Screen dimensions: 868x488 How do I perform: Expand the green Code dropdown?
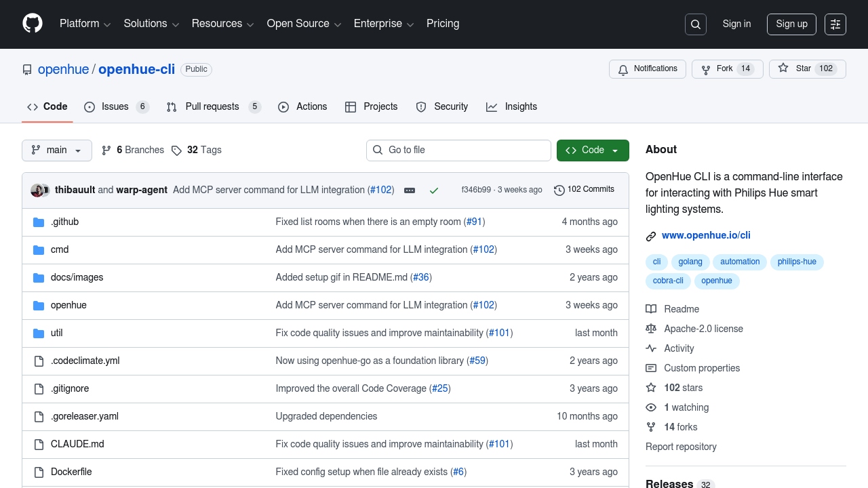593,150
